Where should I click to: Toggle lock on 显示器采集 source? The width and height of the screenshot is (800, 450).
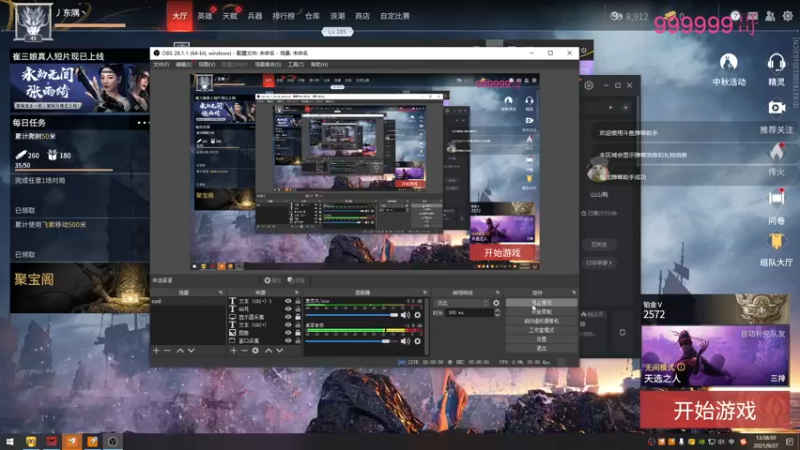(x=297, y=317)
